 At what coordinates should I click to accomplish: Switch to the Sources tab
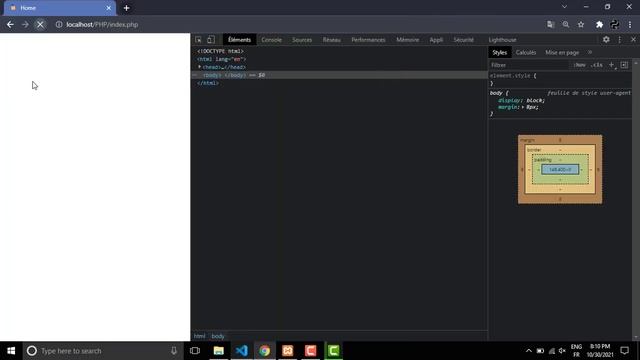[x=302, y=40]
